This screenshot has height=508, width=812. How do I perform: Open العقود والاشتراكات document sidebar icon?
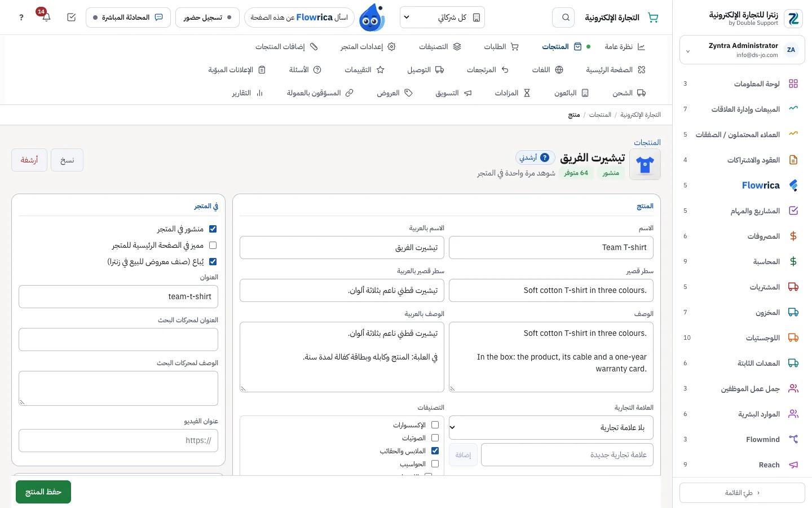tap(793, 160)
